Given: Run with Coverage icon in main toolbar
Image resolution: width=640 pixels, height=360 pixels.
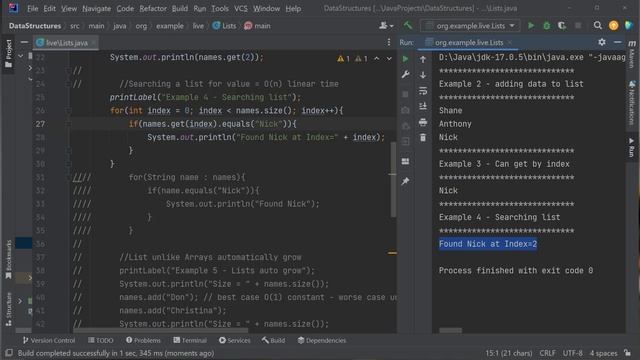Looking at the screenshot, I should 562,26.
